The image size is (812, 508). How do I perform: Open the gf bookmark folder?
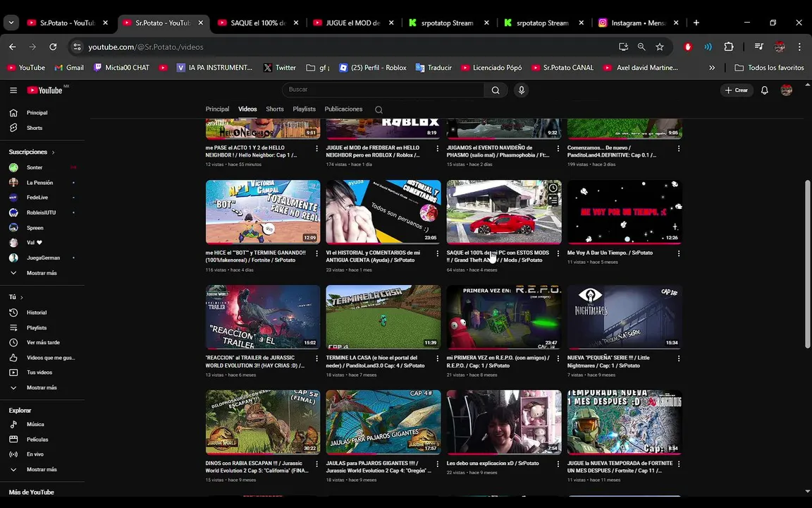[318, 68]
